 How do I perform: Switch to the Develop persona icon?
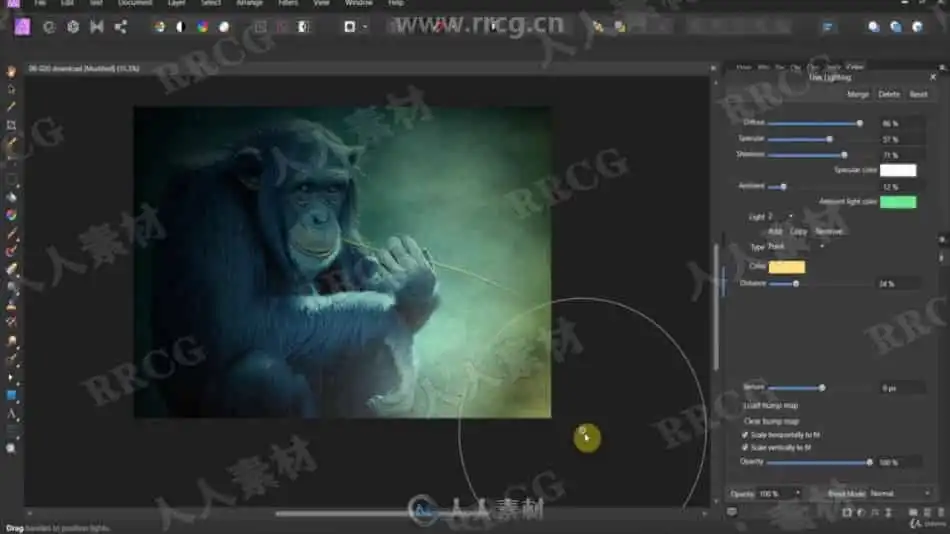[x=73, y=27]
